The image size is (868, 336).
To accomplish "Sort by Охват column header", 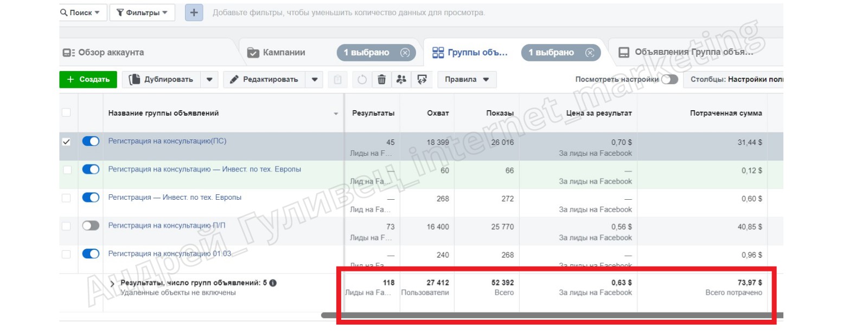I will 438,113.
